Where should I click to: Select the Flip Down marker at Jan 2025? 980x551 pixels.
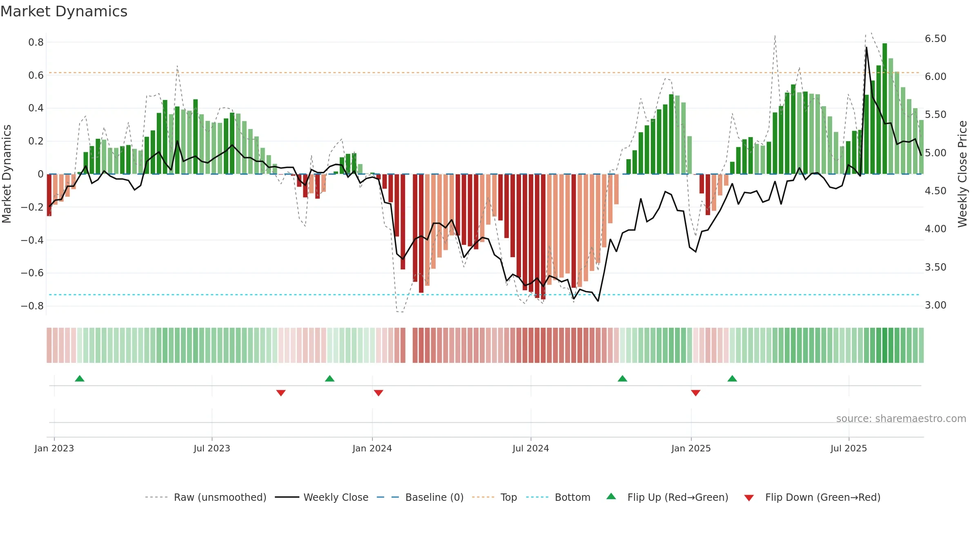696,393
